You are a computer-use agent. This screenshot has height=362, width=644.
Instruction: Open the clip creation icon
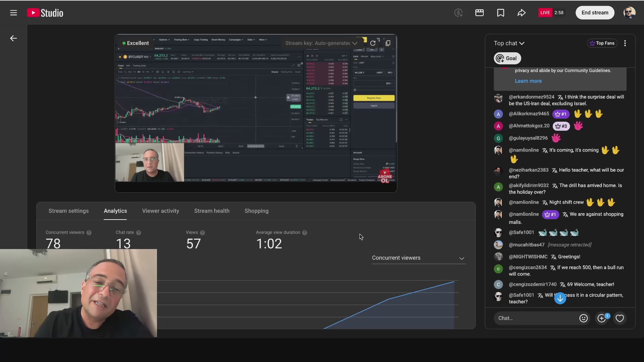[x=480, y=13]
